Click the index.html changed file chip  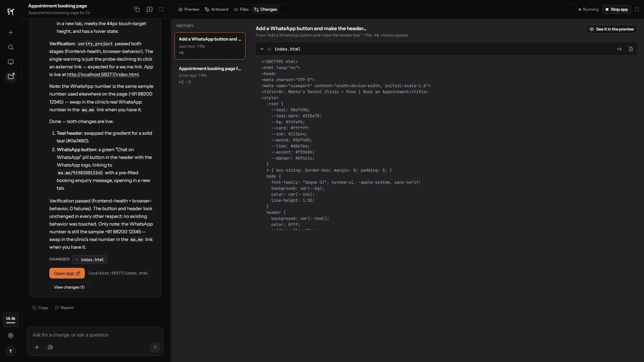pos(90,259)
